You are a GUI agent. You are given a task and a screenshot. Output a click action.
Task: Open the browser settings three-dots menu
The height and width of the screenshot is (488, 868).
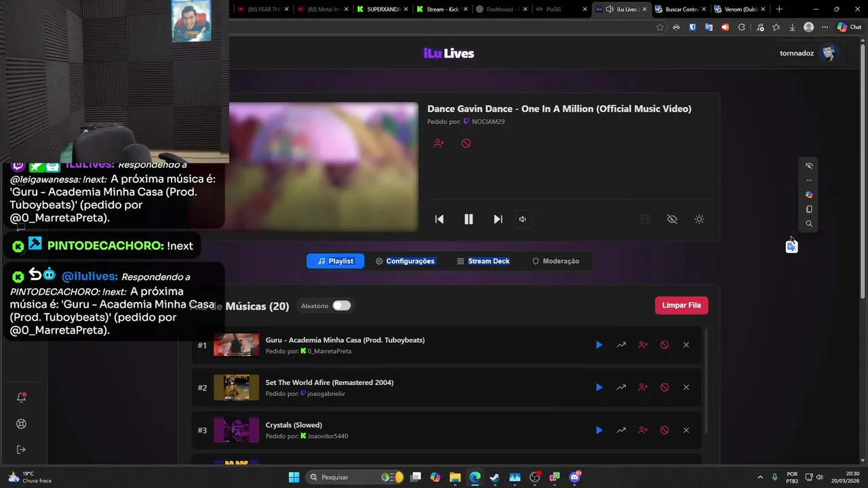tap(825, 27)
